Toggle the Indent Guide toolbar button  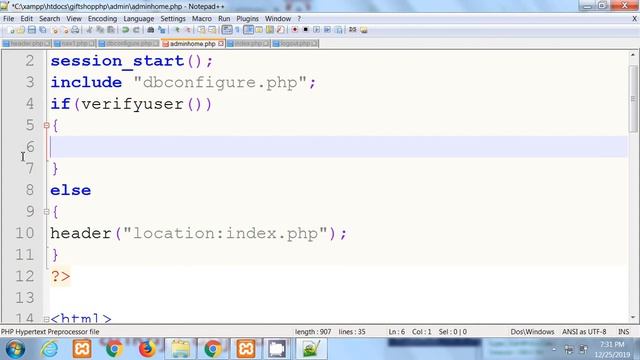click(x=248, y=30)
